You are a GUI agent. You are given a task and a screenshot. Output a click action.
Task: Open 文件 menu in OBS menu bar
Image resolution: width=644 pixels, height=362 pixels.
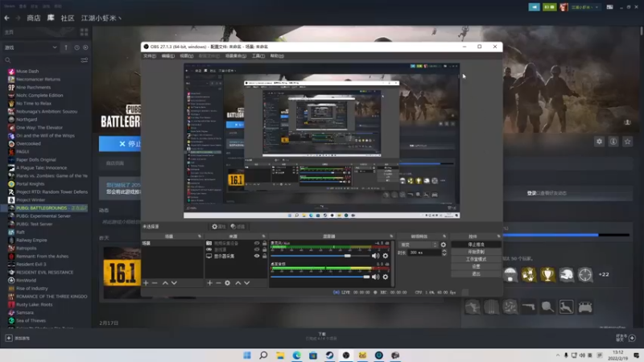(150, 56)
